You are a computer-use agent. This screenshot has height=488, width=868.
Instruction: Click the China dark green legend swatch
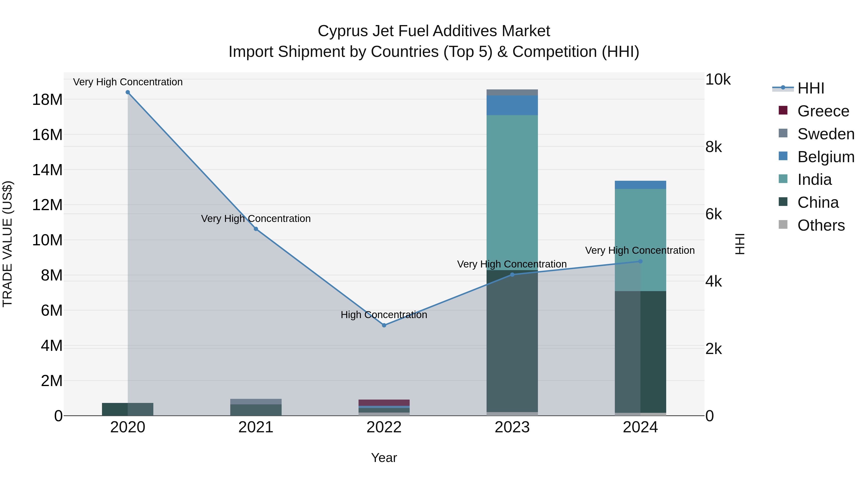[x=783, y=202]
